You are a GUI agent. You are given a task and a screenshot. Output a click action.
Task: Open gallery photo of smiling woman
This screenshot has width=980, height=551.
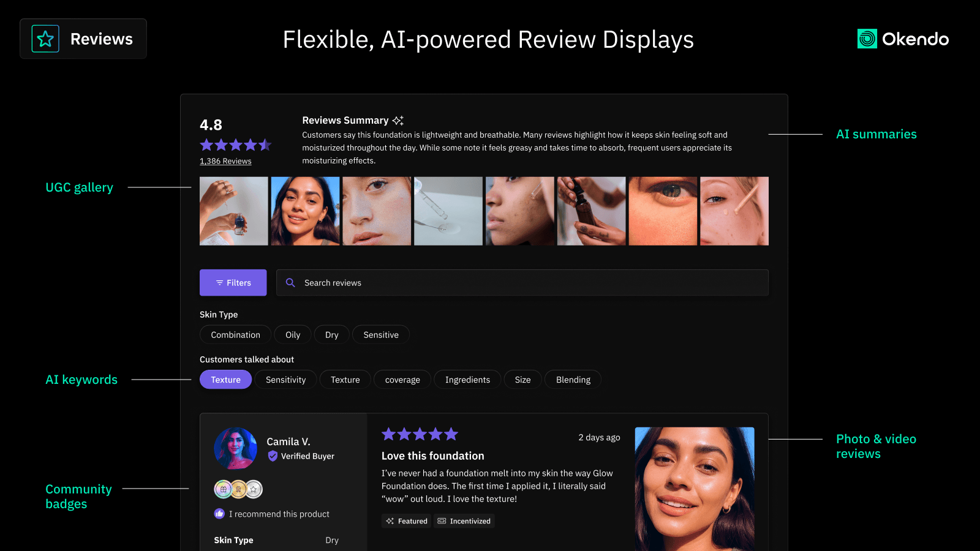305,211
